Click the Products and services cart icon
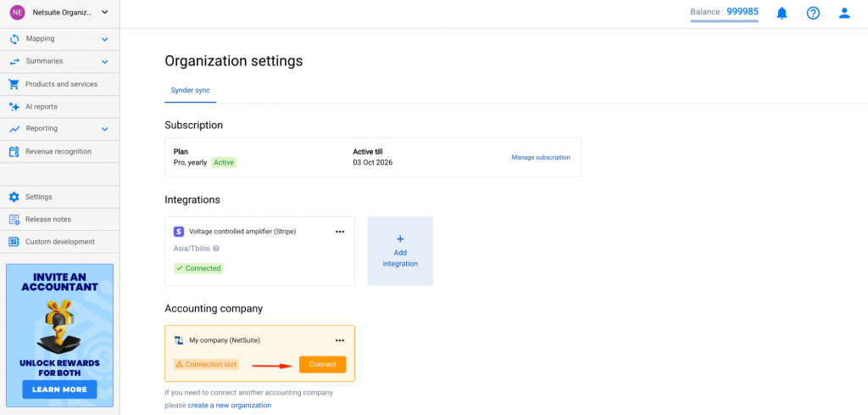 (14, 84)
